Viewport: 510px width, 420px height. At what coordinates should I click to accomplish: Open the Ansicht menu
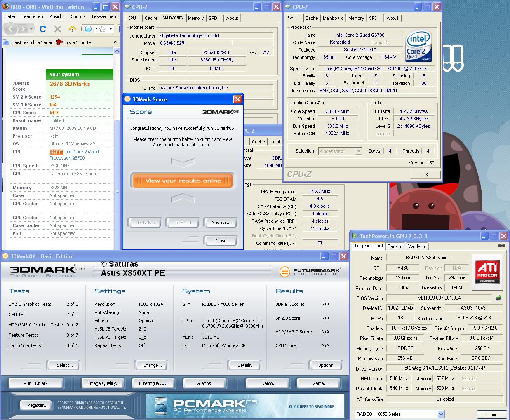[x=56, y=16]
